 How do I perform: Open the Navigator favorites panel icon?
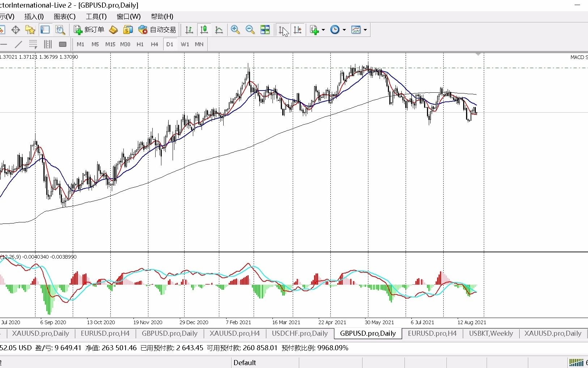click(x=30, y=30)
